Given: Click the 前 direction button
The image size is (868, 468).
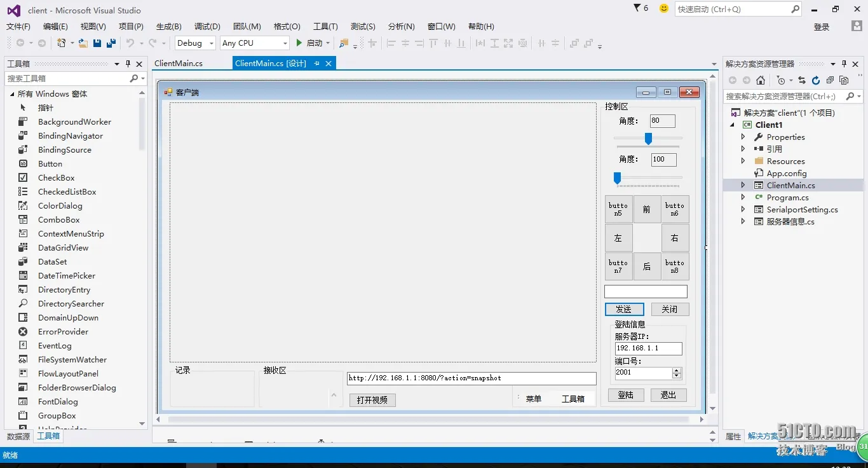Looking at the screenshot, I should pyautogui.click(x=647, y=209).
